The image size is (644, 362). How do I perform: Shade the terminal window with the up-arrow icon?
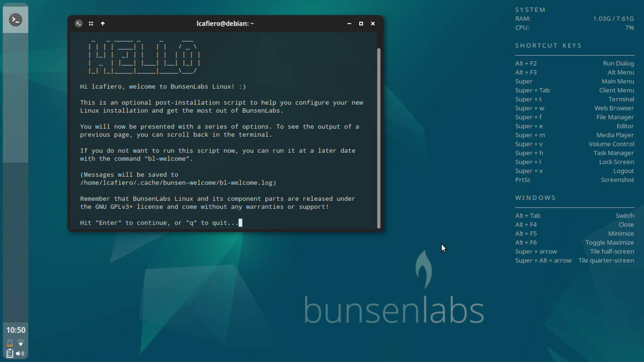pyautogui.click(x=103, y=24)
